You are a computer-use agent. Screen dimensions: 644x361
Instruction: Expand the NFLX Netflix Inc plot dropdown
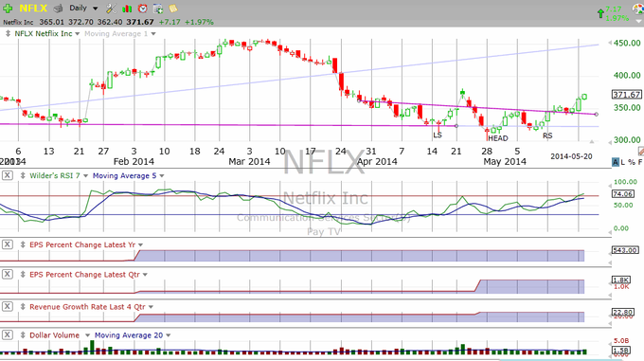click(x=78, y=34)
